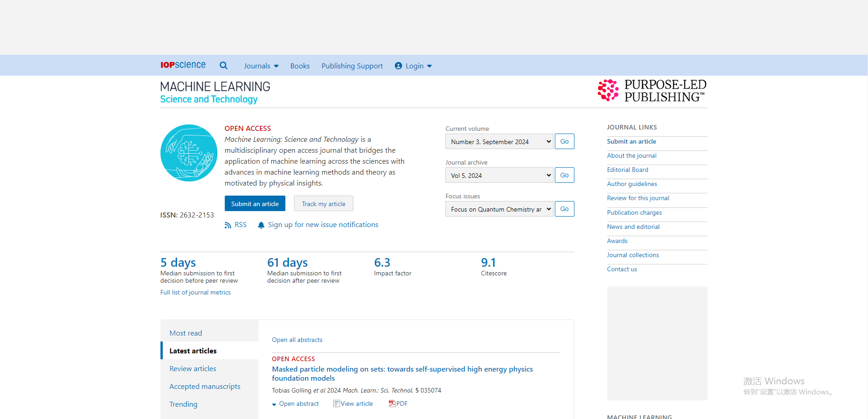The width and height of the screenshot is (868, 419).
Task: Open the Author guidelines link
Action: click(x=632, y=184)
